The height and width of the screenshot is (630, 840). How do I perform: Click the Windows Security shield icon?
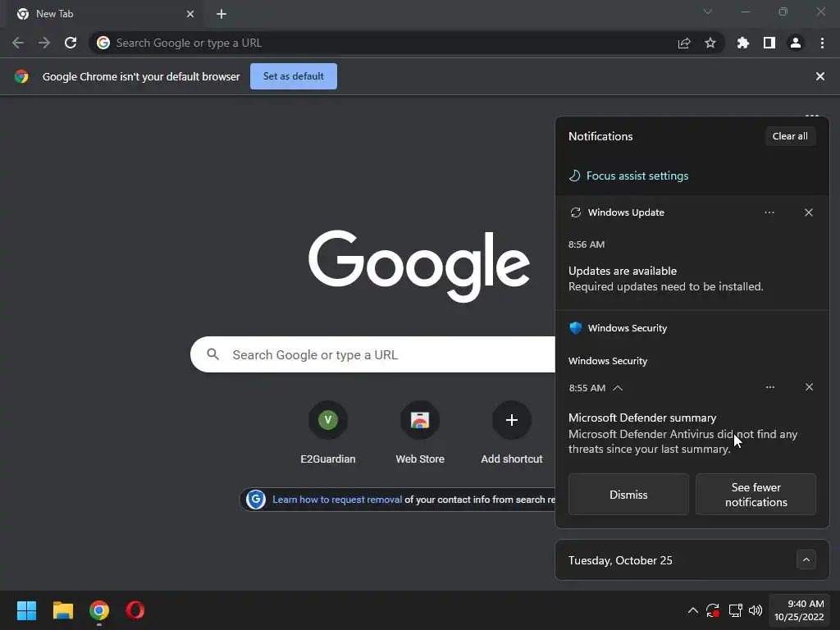pyautogui.click(x=576, y=328)
